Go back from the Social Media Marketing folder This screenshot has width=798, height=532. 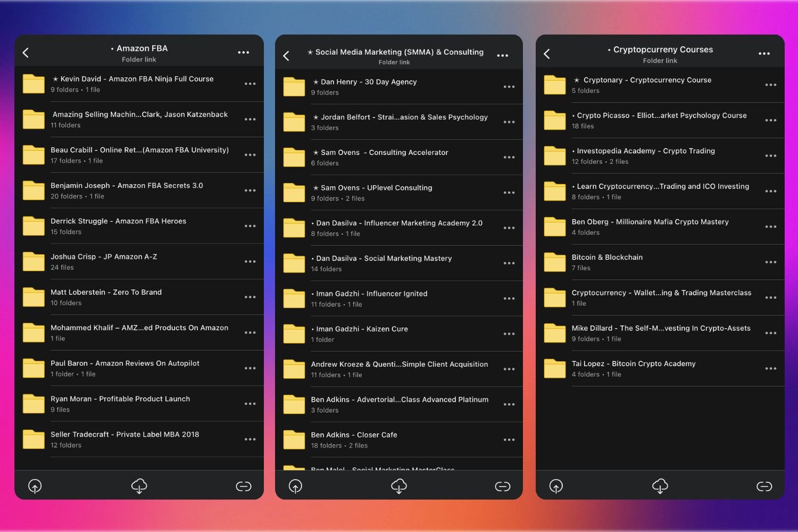(286, 56)
